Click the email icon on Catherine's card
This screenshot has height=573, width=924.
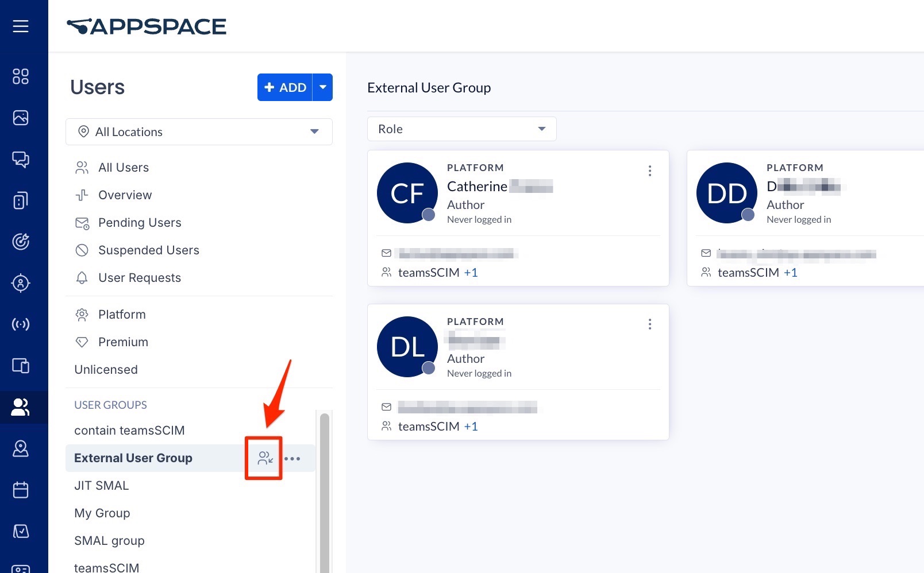pyautogui.click(x=386, y=253)
